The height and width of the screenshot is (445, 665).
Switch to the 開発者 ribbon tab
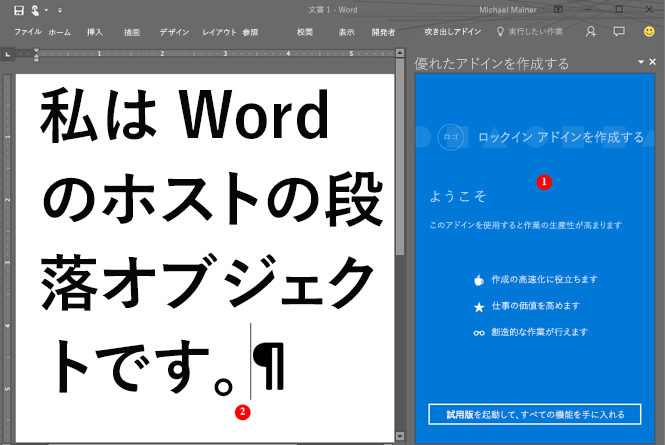(383, 32)
